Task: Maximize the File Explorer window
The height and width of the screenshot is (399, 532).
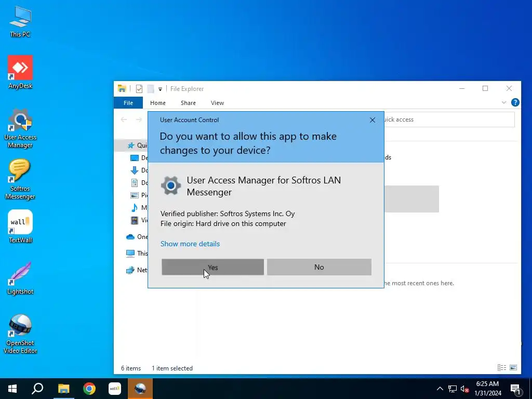Action: point(485,88)
